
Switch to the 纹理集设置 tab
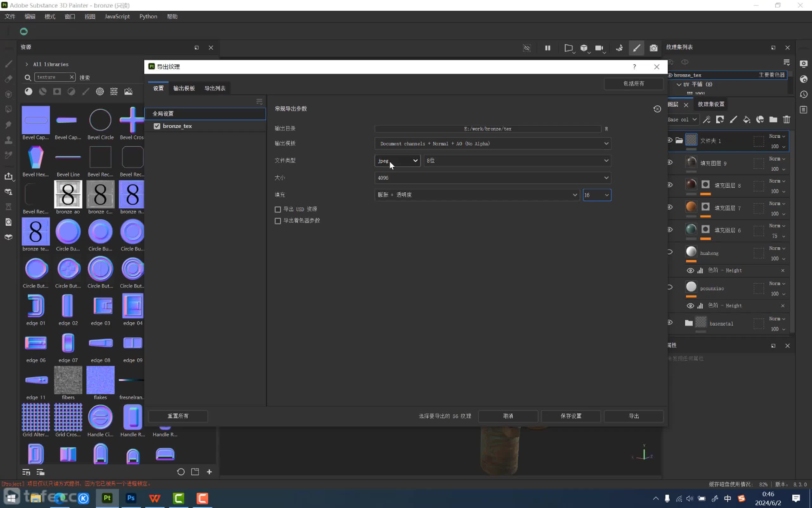coord(711,104)
